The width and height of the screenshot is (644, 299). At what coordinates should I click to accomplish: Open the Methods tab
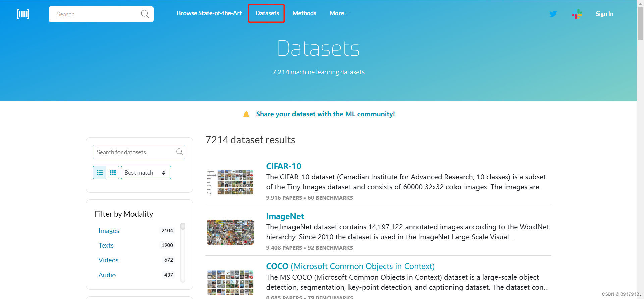tap(304, 13)
